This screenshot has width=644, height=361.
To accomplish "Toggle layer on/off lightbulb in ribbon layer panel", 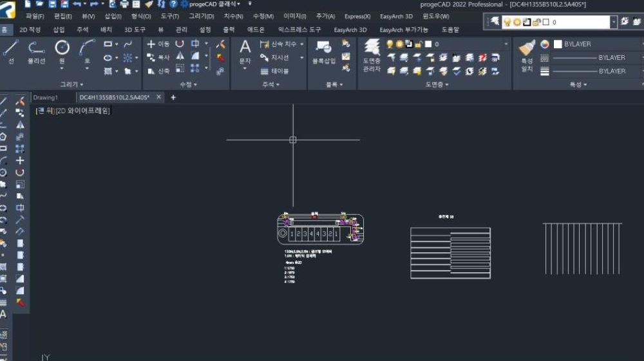I will coord(390,44).
